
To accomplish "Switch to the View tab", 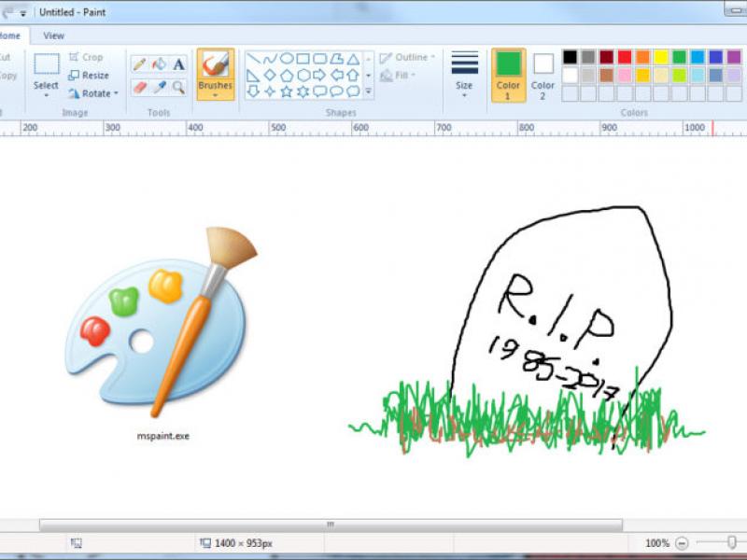I will [x=53, y=35].
